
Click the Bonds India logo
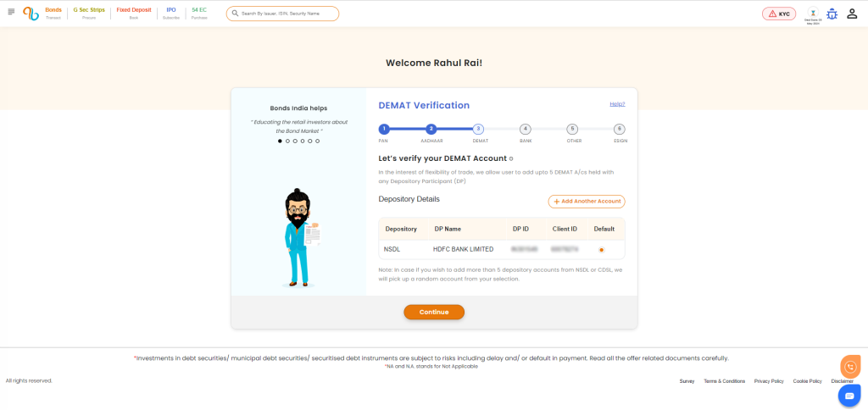click(31, 13)
